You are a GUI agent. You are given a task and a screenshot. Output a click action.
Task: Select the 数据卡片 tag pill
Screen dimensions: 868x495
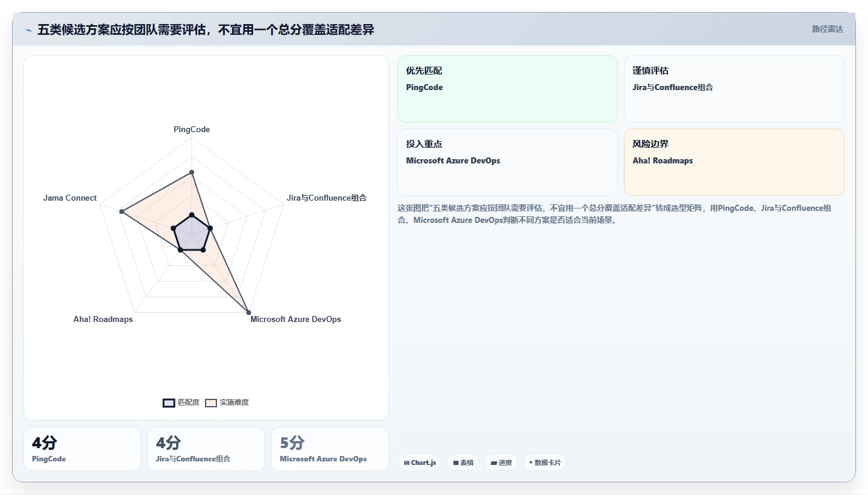(x=545, y=463)
